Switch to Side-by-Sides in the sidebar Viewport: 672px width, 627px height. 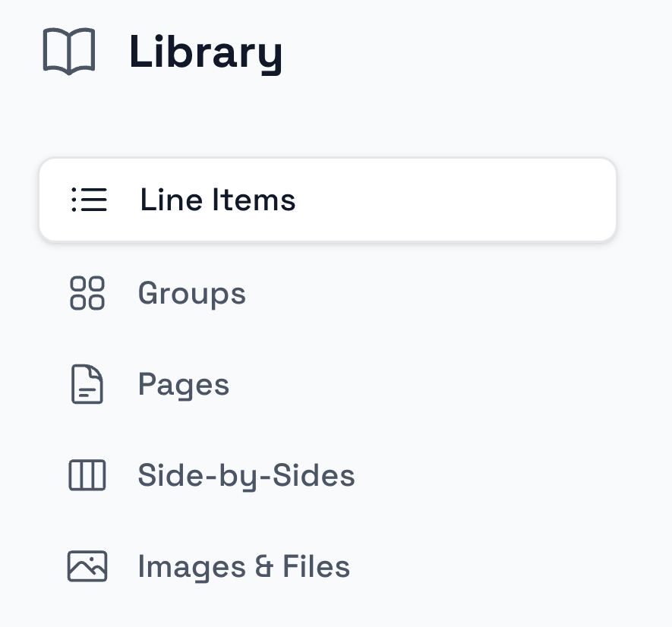[246, 476]
